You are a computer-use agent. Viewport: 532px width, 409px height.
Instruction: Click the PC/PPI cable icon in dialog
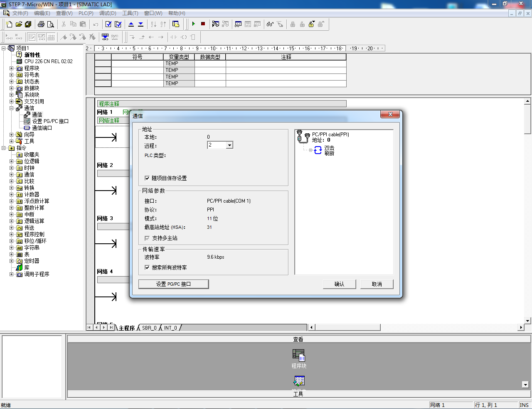point(304,137)
